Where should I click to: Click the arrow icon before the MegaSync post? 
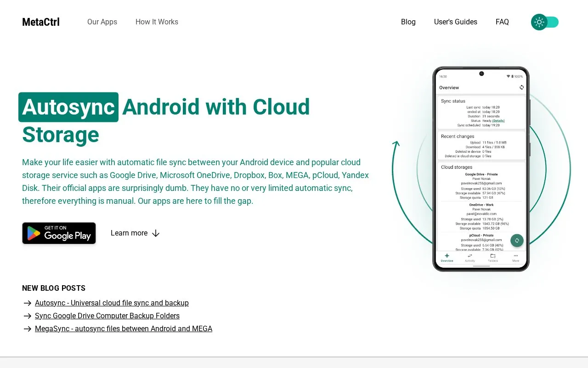click(27, 329)
